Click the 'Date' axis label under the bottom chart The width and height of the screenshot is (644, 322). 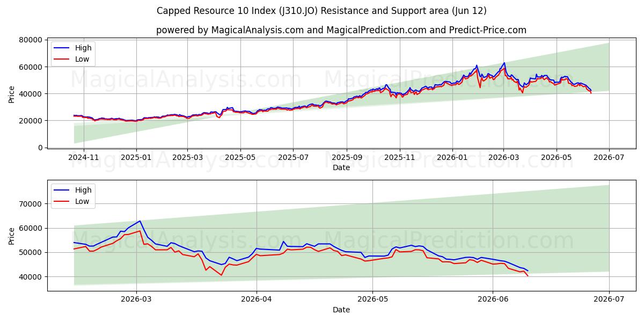(341, 310)
